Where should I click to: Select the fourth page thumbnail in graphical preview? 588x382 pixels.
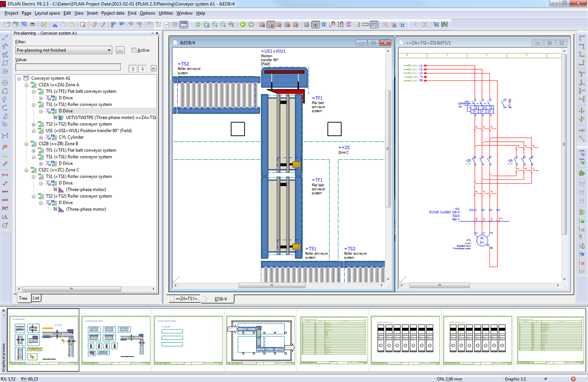260,340
